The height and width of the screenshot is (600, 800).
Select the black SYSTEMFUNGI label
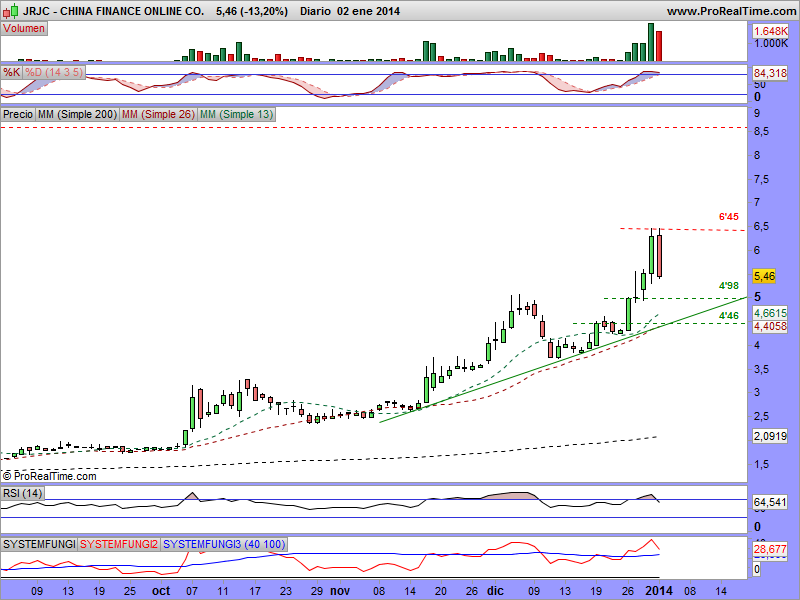39,544
